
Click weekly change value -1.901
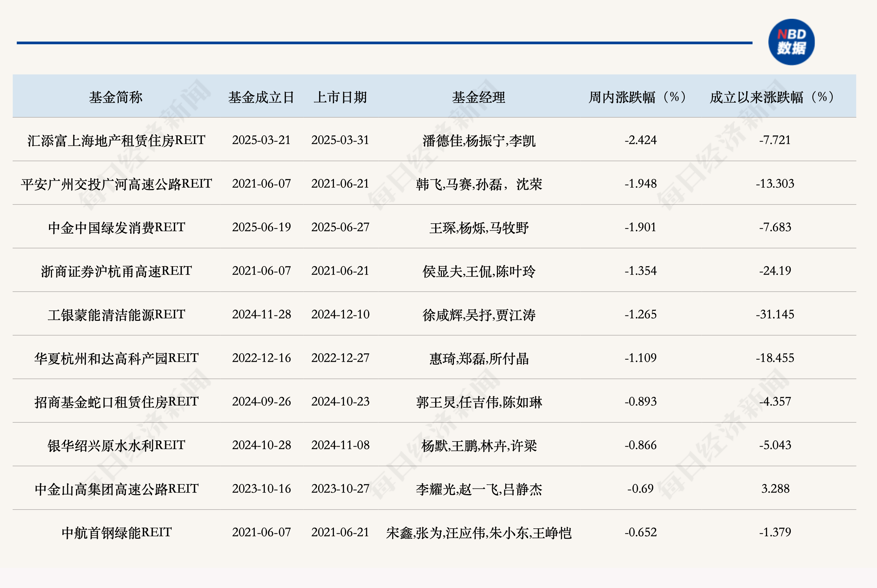(x=640, y=227)
